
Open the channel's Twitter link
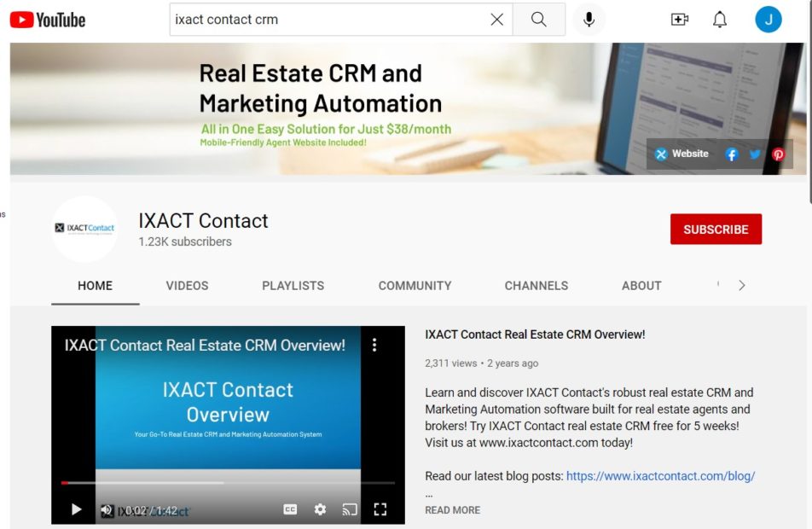(x=755, y=154)
